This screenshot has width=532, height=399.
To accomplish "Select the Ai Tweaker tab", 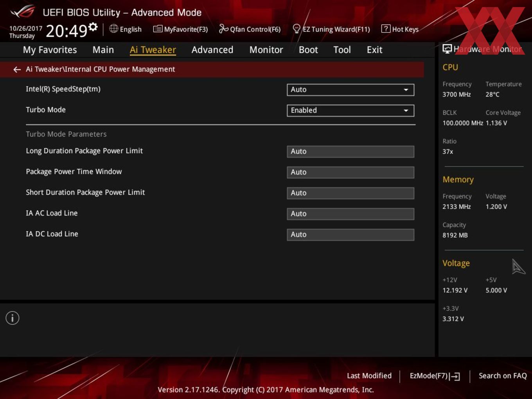I will coord(153,50).
